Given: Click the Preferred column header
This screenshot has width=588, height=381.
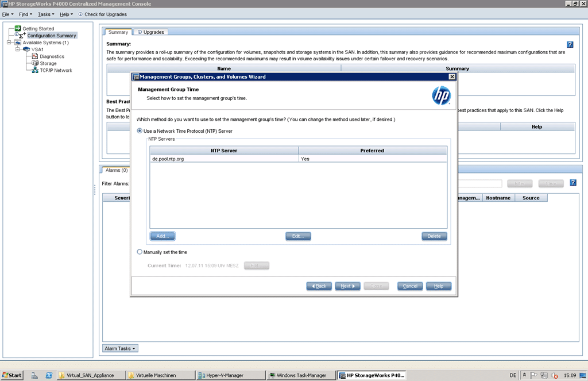Looking at the screenshot, I should (372, 151).
